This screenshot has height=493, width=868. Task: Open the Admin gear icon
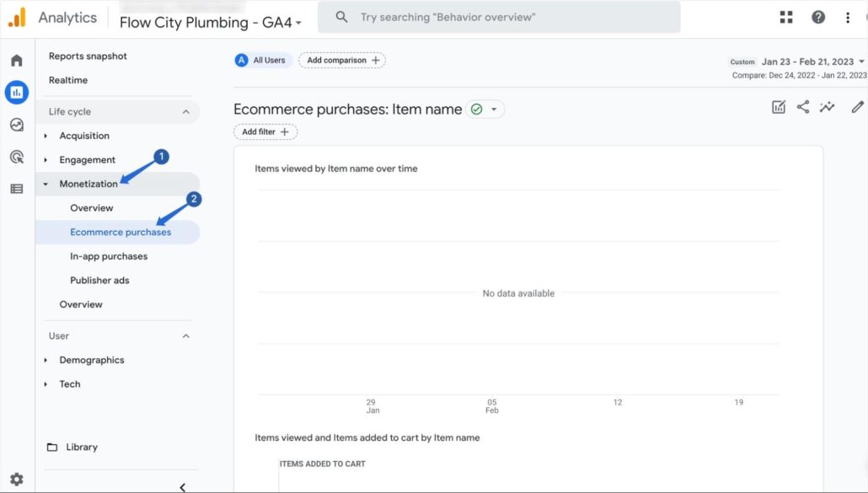(17, 480)
